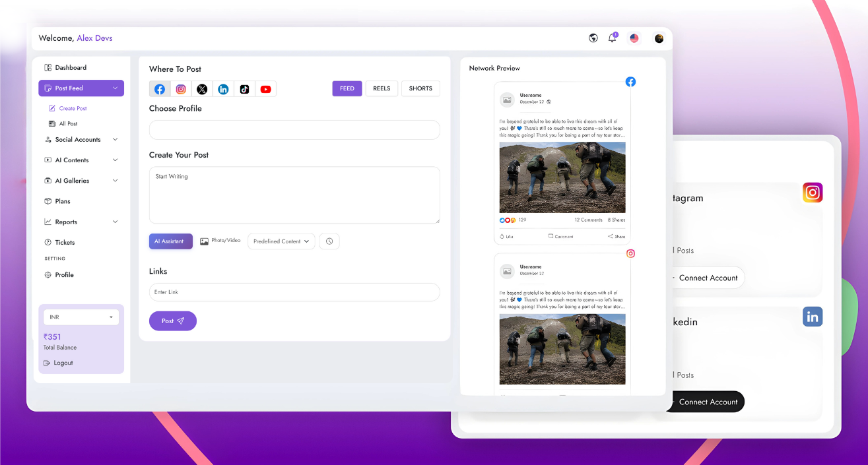Select Facebook in Where To Post
The height and width of the screenshot is (465, 868).
click(160, 89)
